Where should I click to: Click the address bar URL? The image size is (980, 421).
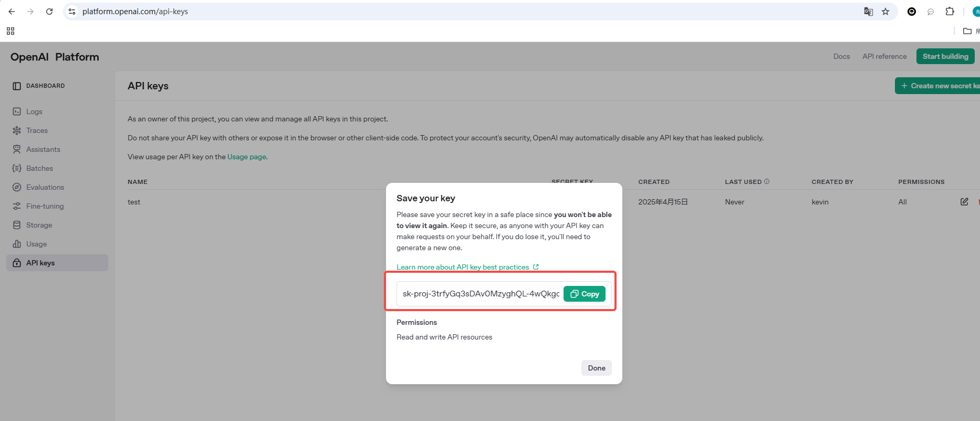[135, 12]
